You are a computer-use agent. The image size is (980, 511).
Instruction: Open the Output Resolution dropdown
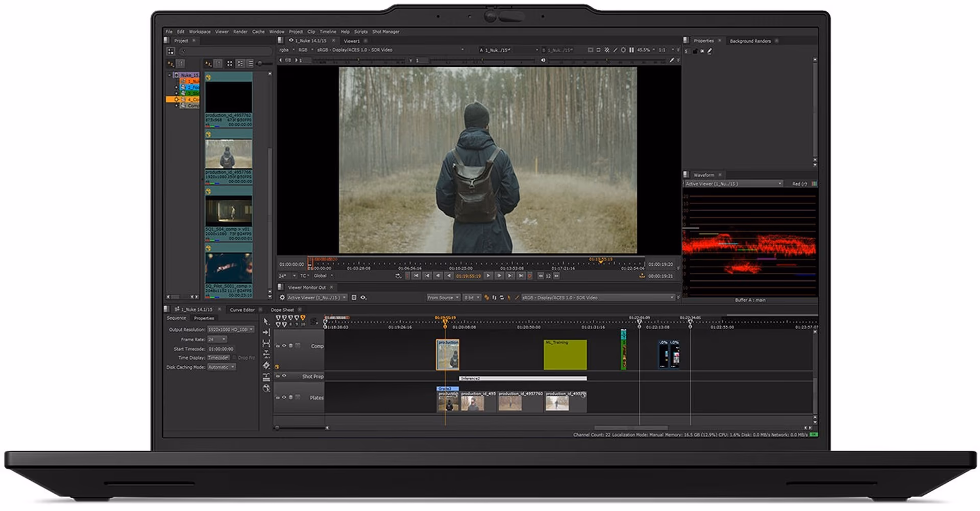pos(230,329)
